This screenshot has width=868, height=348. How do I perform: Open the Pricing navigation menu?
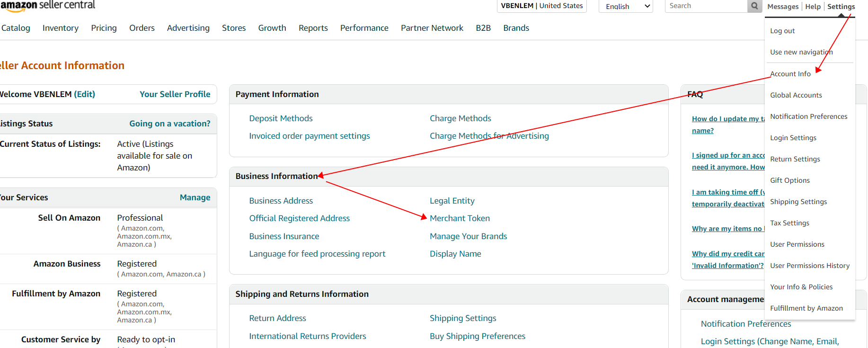click(104, 28)
